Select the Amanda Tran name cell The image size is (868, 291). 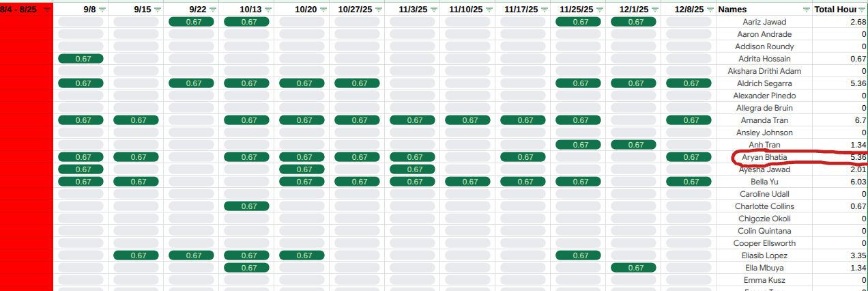764,120
